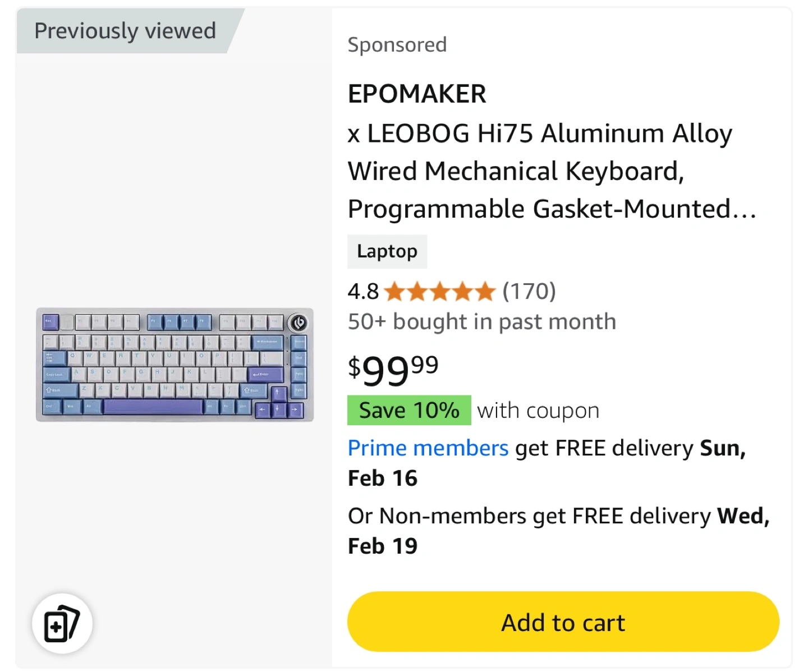
Task: Click the Add to cart button
Action: click(563, 622)
